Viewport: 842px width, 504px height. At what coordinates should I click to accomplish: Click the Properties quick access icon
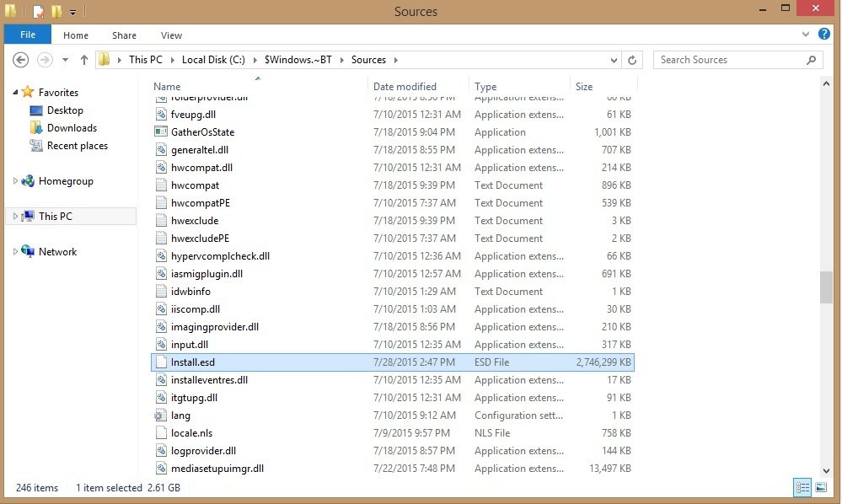tap(39, 12)
